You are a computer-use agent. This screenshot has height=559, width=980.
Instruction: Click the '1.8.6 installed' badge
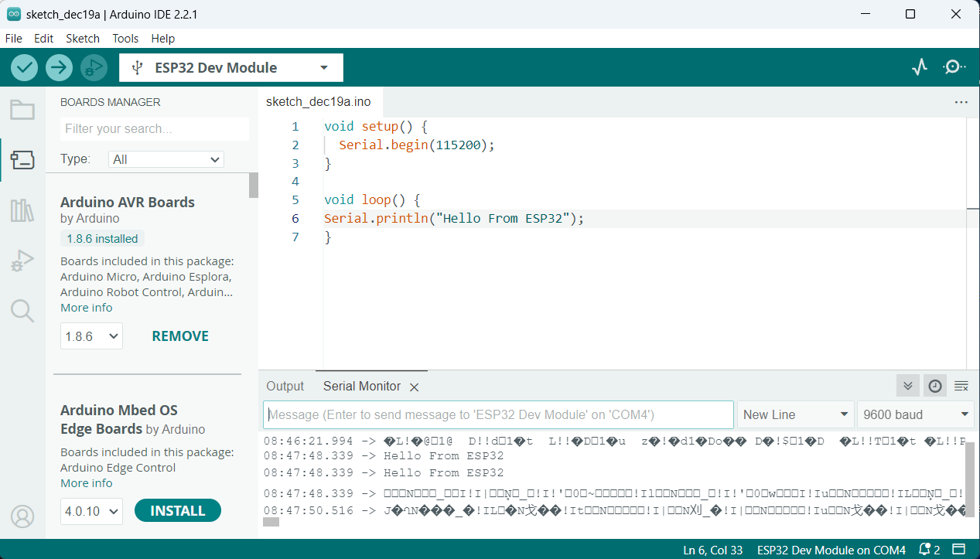coord(102,239)
